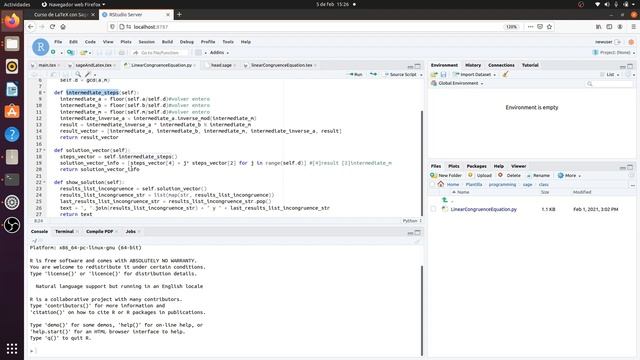Switch to the Terminal tab
This screenshot has width=640, height=360.
coord(64,231)
